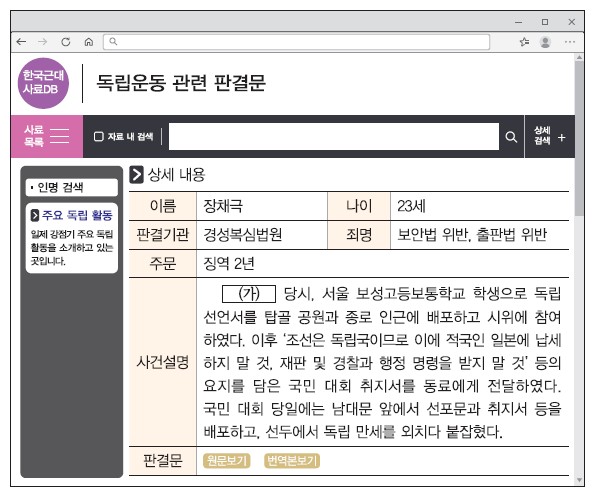
Task: Open the 사료 목록 hamburger menu
Action: 47,136
